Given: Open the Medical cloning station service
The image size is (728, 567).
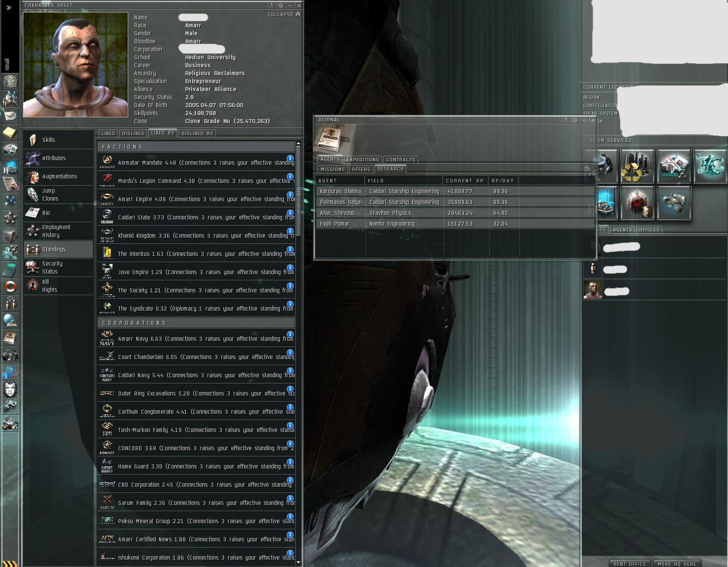Looking at the screenshot, I should (710, 166).
